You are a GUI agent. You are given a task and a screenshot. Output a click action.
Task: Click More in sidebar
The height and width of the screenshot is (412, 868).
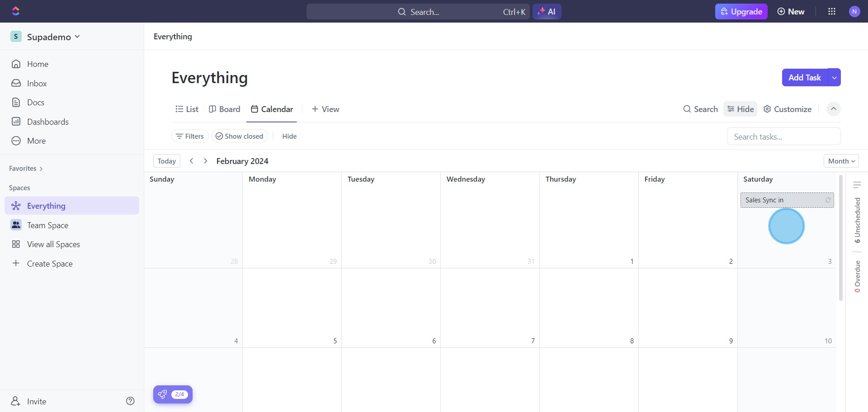tap(72, 141)
